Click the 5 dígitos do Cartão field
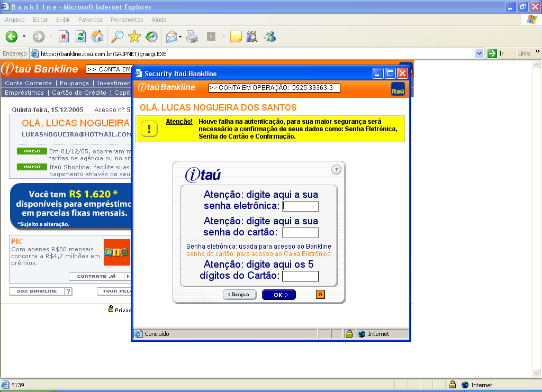Screen dimensions: 542x392 click(x=301, y=276)
